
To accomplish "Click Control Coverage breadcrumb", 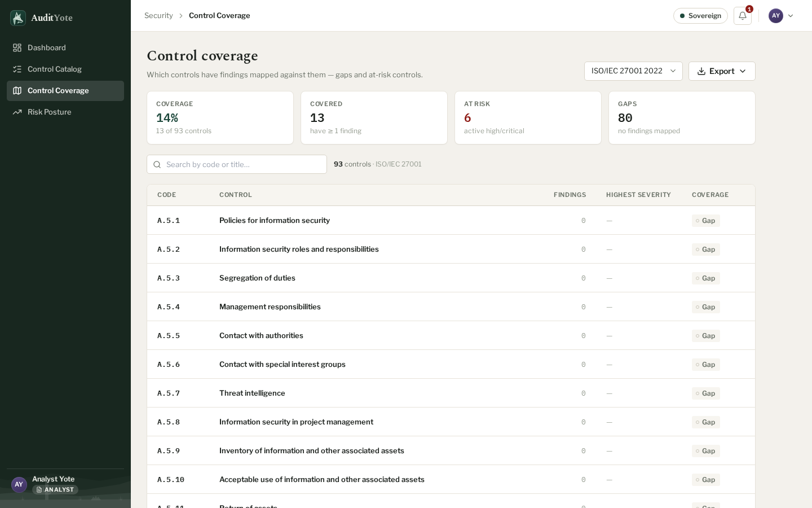I will [219, 16].
